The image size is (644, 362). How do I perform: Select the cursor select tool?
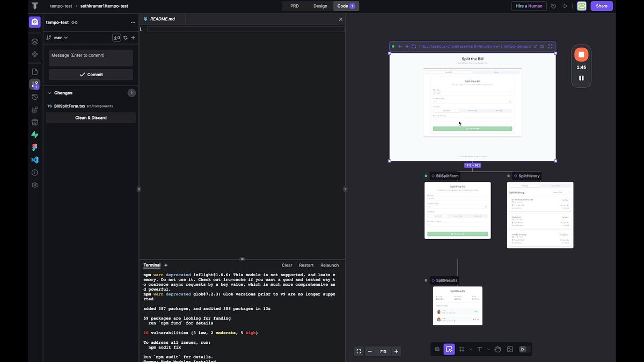[449, 350]
